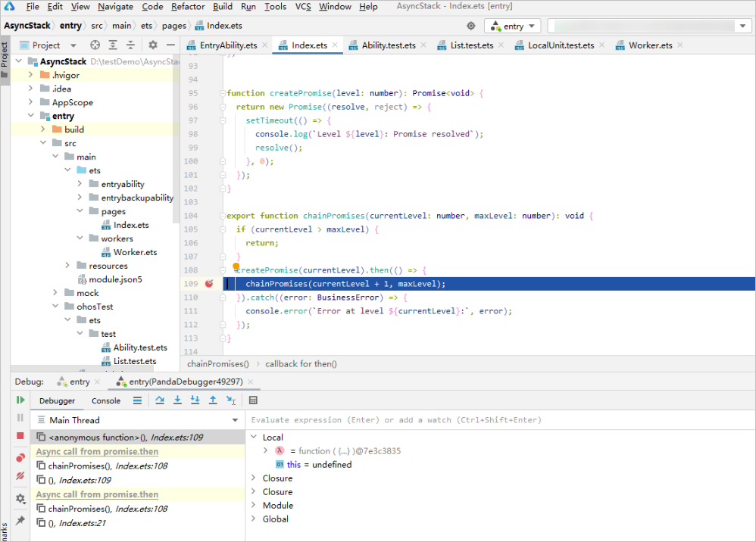Open the Main Thread dropdown

point(235,420)
